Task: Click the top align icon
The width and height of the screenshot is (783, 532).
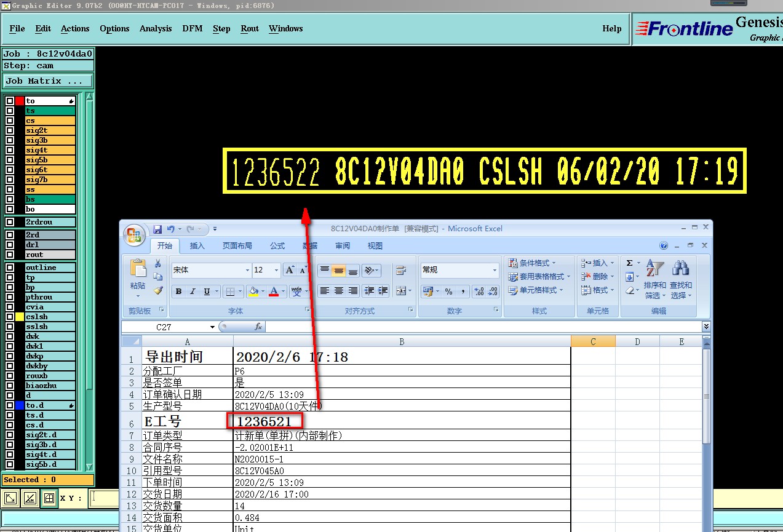Action: tap(325, 271)
